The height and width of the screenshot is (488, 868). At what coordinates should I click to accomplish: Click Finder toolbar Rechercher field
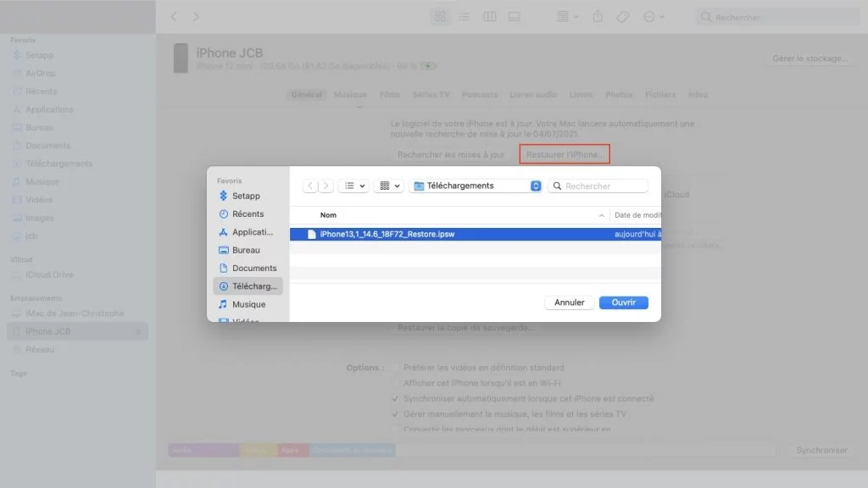[777, 17]
